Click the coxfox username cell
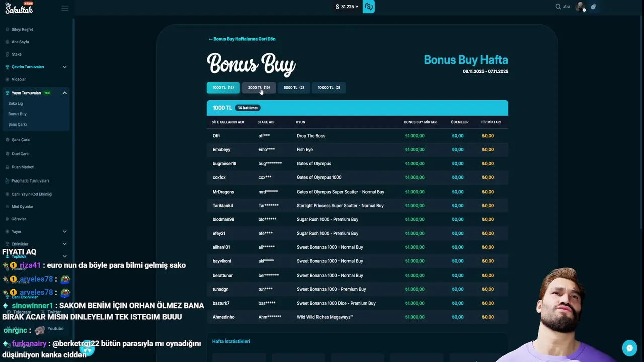 (219, 177)
